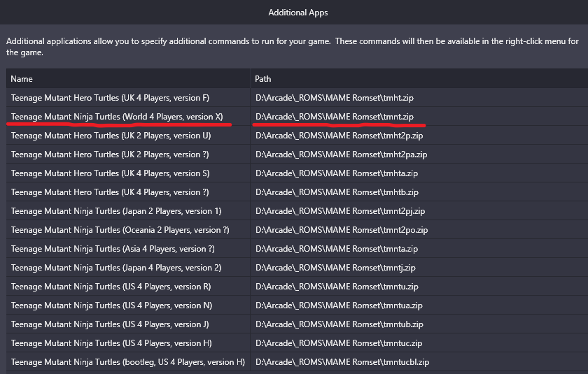This screenshot has width=588, height=374.
Task: Select the Name column header
Action: [128, 78]
